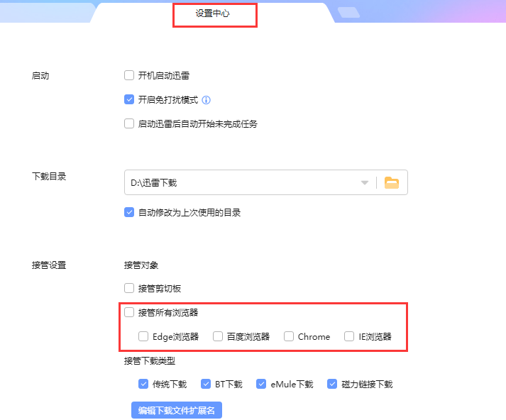Enable 开机启动迅雷 checkbox

click(129, 75)
